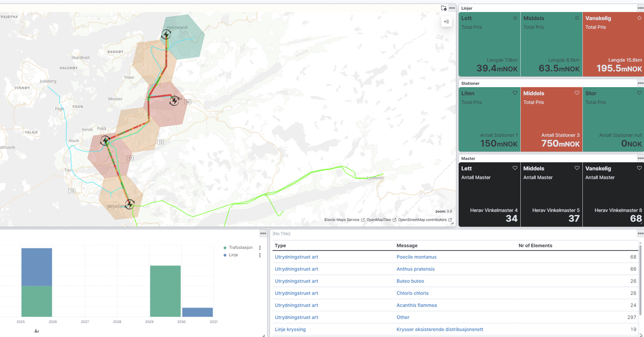Open Trafostasjon legend options
The image size is (644, 337).
coord(260,248)
